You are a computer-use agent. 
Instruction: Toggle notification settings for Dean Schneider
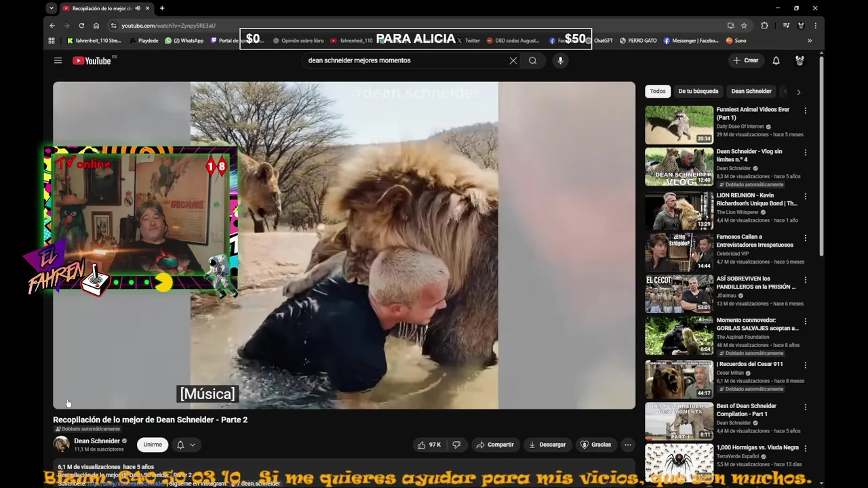click(x=186, y=445)
